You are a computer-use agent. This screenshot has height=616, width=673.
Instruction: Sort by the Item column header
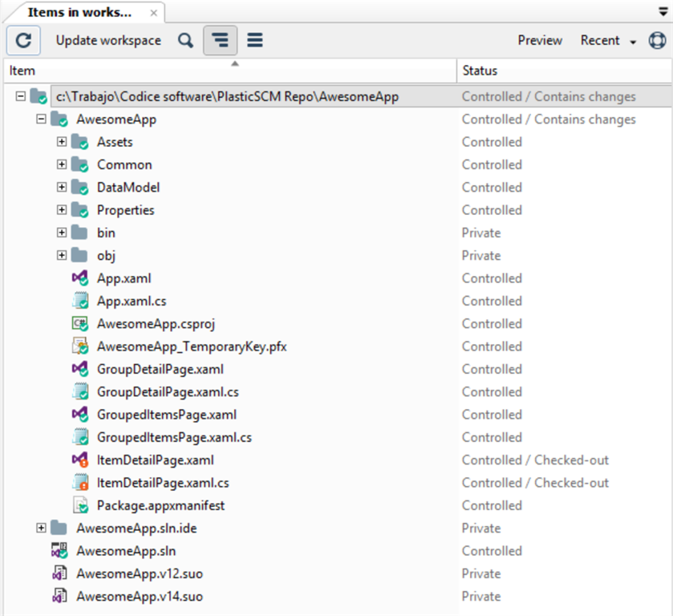tap(230, 71)
